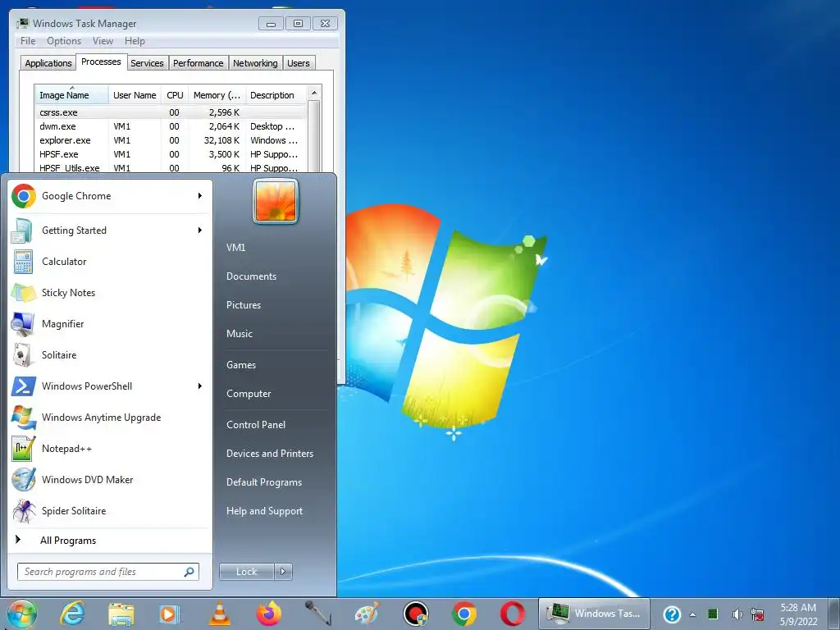Screen dimensions: 840x630
Task: Sort processes by Image Name column
Action: click(x=72, y=95)
